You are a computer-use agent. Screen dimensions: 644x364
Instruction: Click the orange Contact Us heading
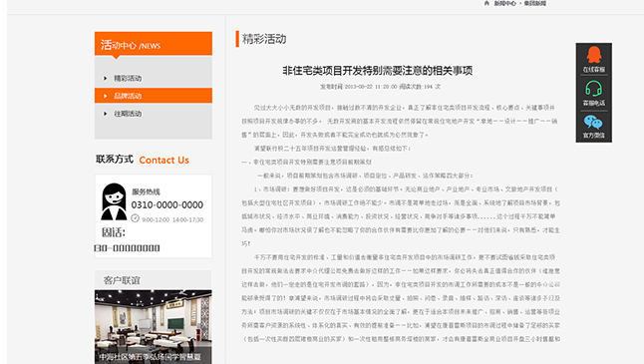[163, 161]
